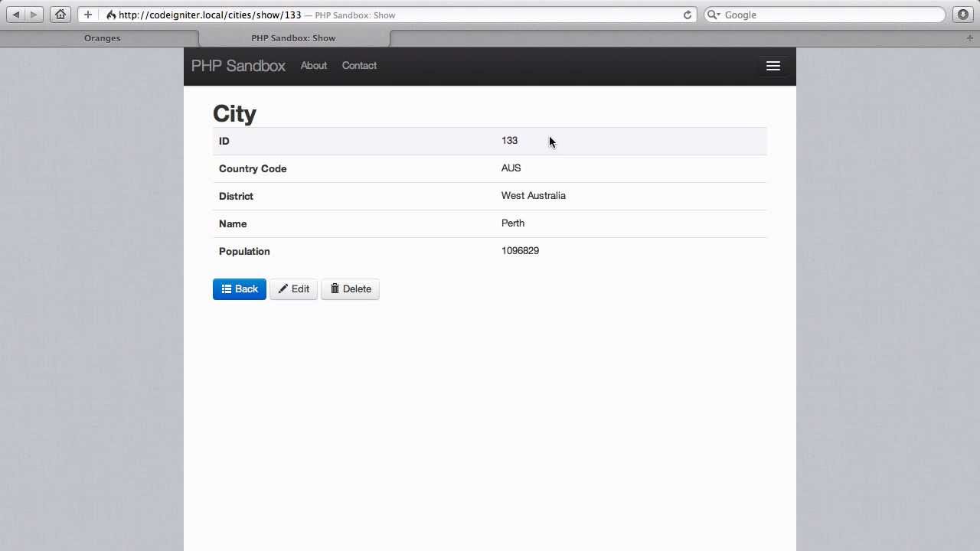Image resolution: width=980 pixels, height=551 pixels.
Task: Click the Name row label
Action: point(233,223)
